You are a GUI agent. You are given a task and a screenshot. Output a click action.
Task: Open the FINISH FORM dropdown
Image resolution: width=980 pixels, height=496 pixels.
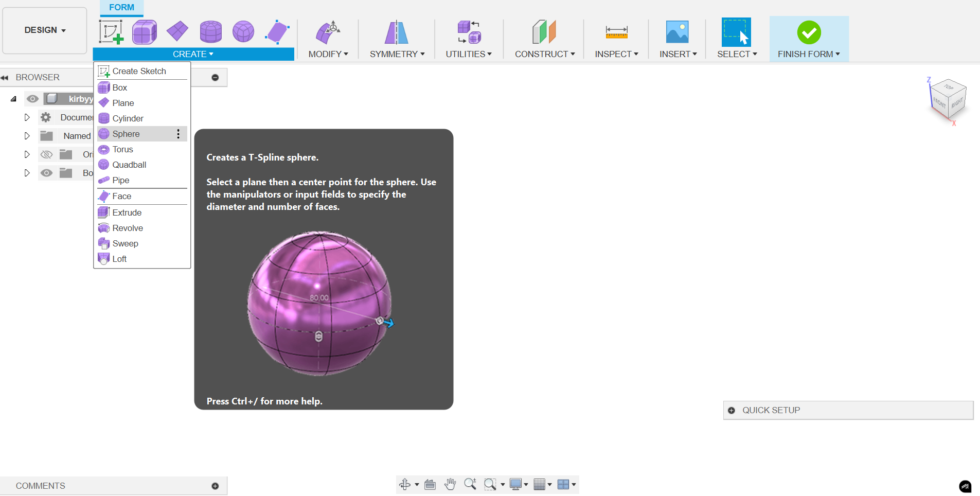(x=809, y=54)
